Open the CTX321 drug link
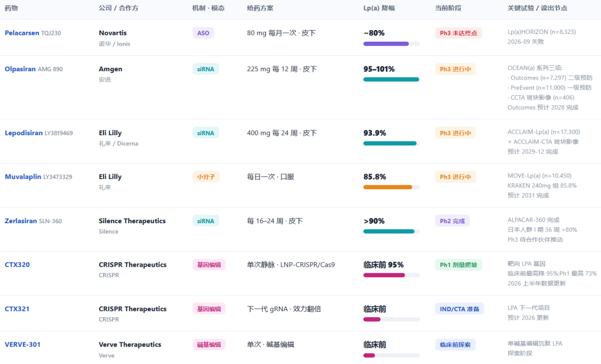The width and height of the screenshot is (601, 364). (x=17, y=309)
